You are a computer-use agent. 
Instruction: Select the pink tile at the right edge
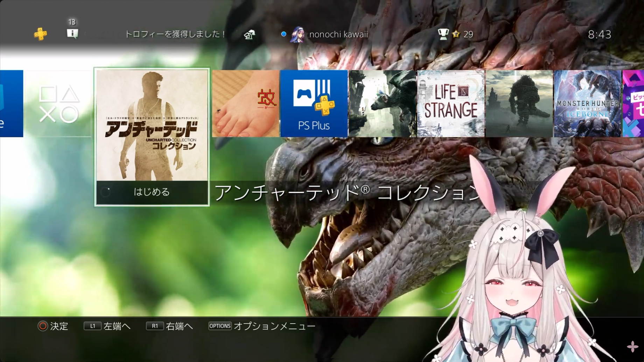[633, 104]
